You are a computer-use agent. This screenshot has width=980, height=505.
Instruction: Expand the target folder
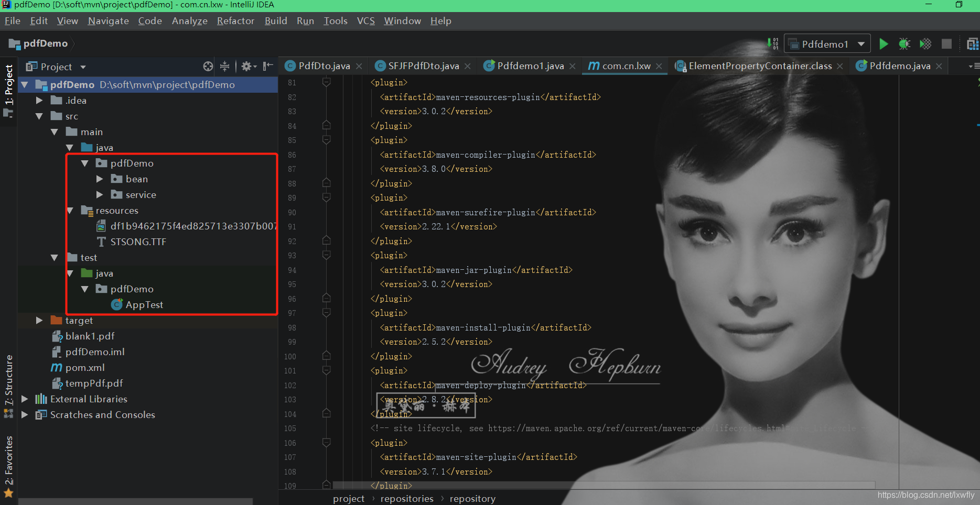(39, 320)
